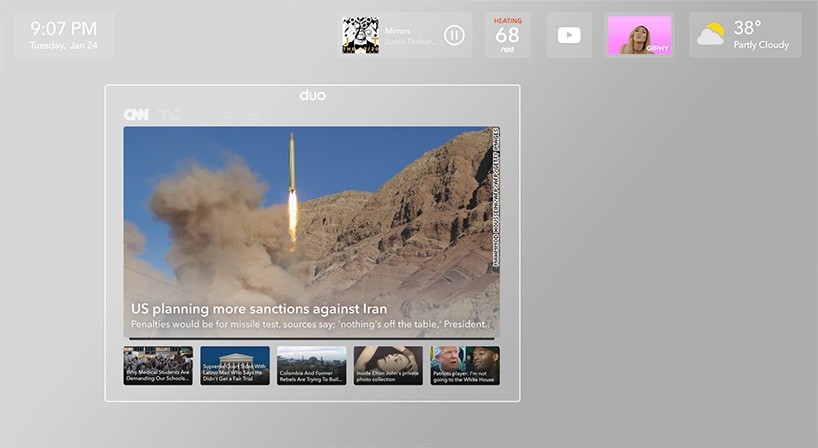This screenshot has width=818, height=448.
Task: Click the partly cloudy weather icon
Action: pos(711,35)
